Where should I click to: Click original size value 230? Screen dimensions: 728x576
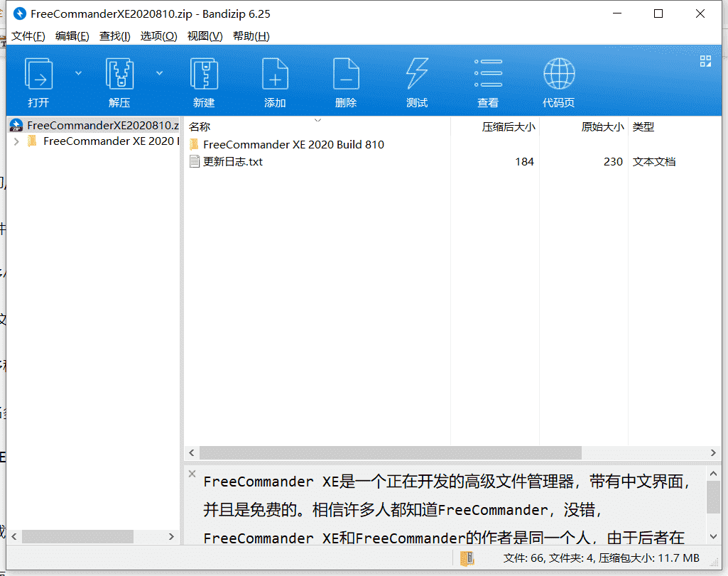coord(613,161)
